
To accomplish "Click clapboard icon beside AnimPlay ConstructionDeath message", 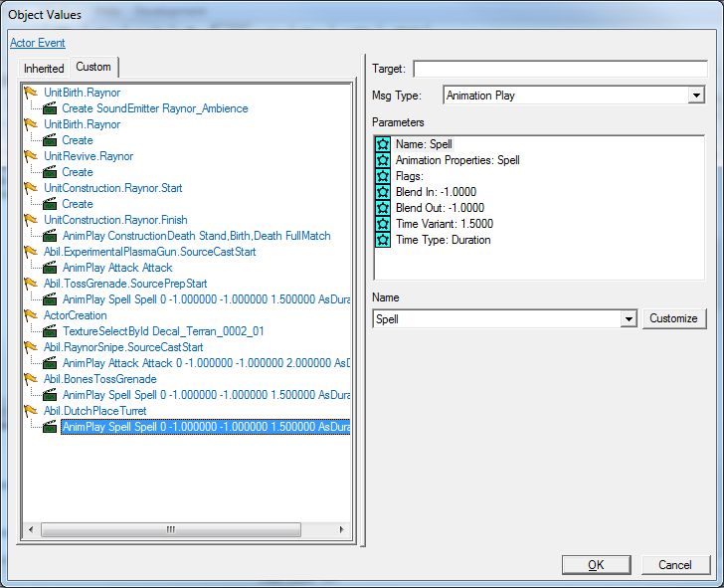I will coord(50,236).
